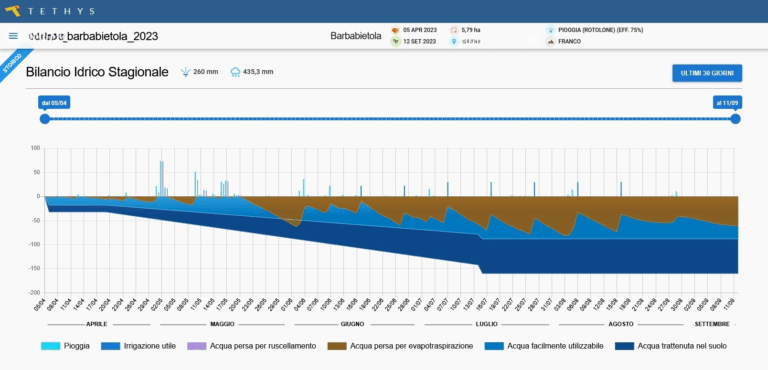The width and height of the screenshot is (768, 370).
Task: Click the Tethys logo icon
Action: [x=13, y=10]
